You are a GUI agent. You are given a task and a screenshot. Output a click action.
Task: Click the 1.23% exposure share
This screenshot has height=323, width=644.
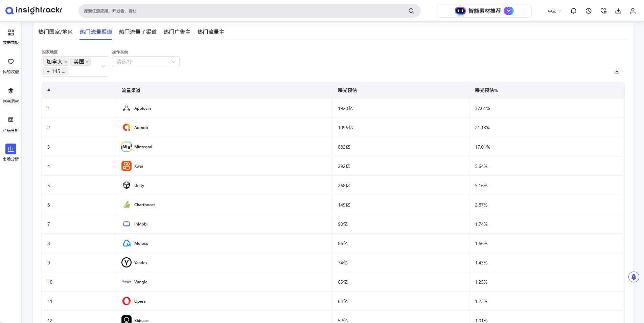[x=481, y=301]
